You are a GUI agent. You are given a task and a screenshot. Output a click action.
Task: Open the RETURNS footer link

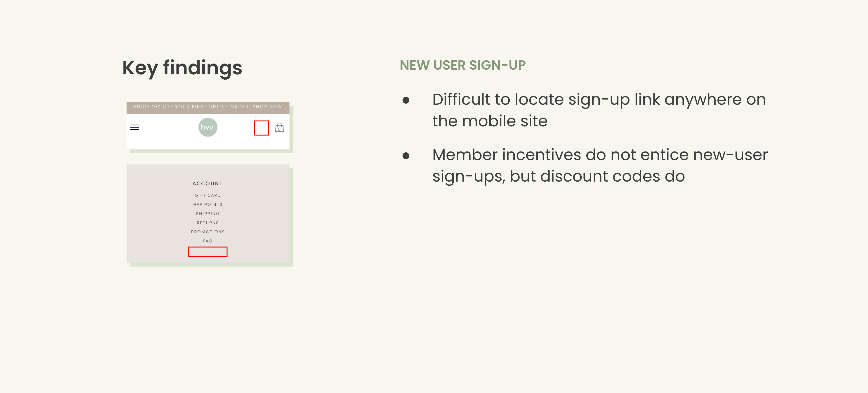(208, 223)
